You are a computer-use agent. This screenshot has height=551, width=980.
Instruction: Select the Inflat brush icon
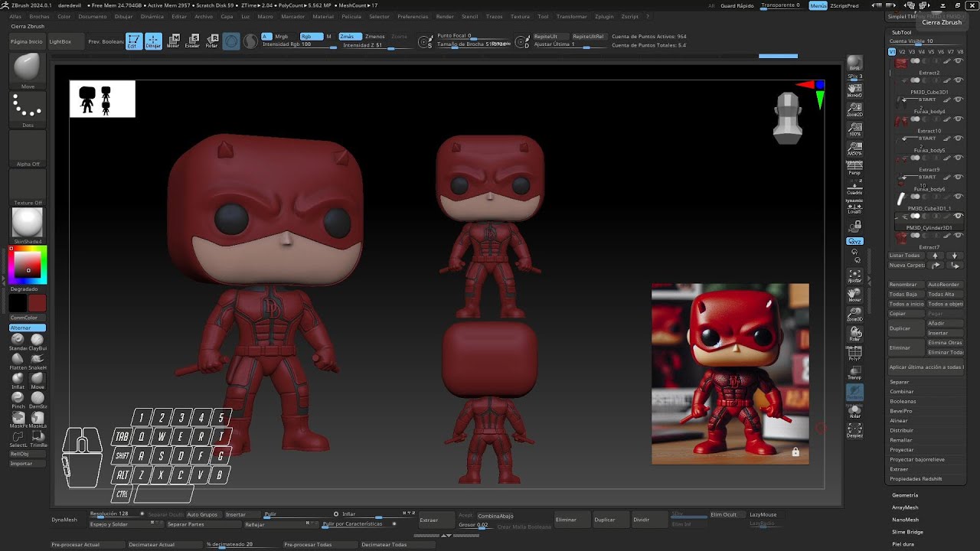click(x=17, y=380)
